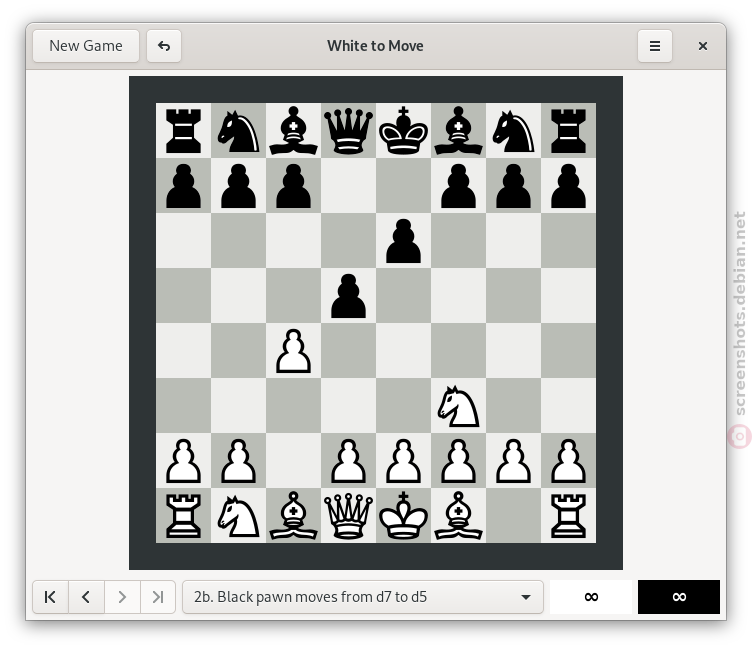
Task: Click the black pawn on e6
Action: (x=403, y=241)
